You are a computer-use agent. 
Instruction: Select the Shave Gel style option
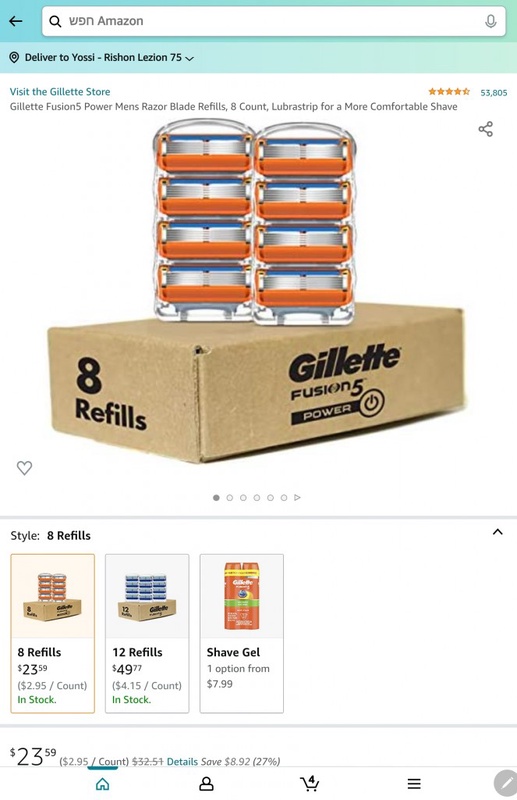pos(241,633)
